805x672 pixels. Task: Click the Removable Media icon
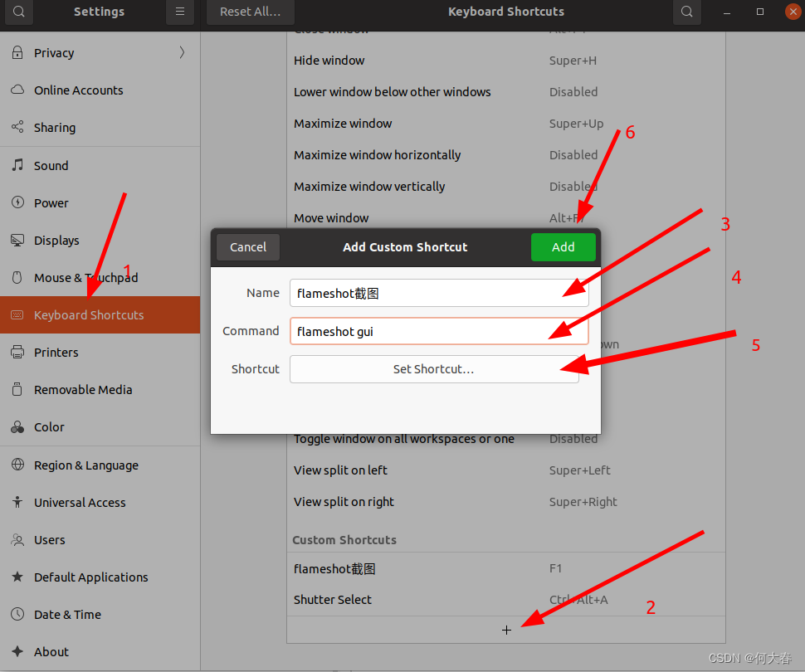(17, 389)
